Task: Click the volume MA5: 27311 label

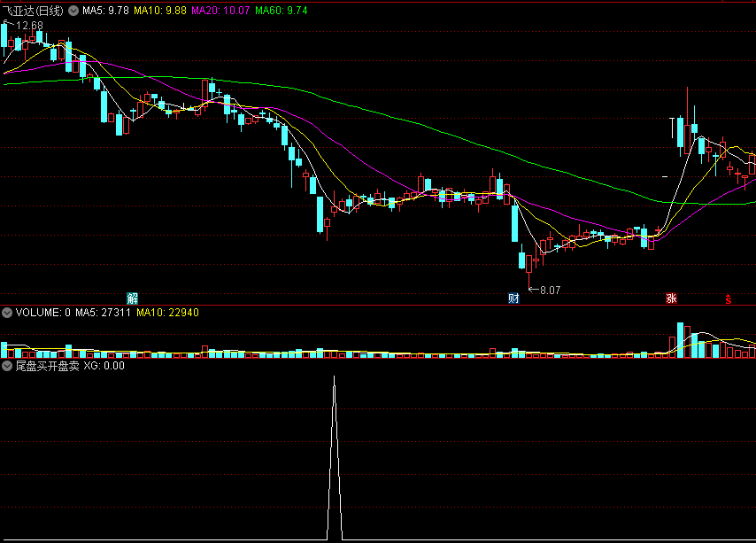Action: click(104, 313)
